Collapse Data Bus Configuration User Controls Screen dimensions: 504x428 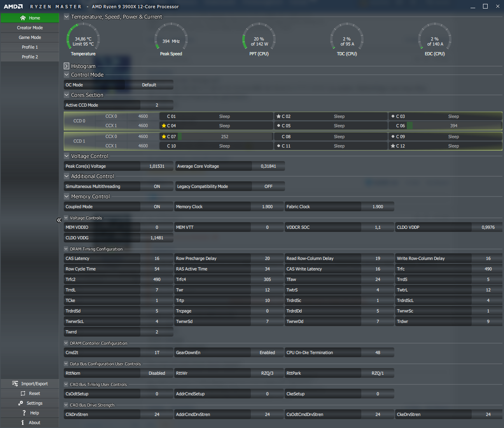(66, 364)
